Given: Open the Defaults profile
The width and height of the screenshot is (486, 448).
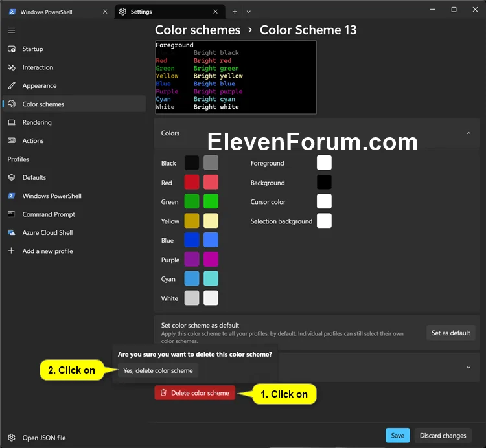Looking at the screenshot, I should point(74,177).
